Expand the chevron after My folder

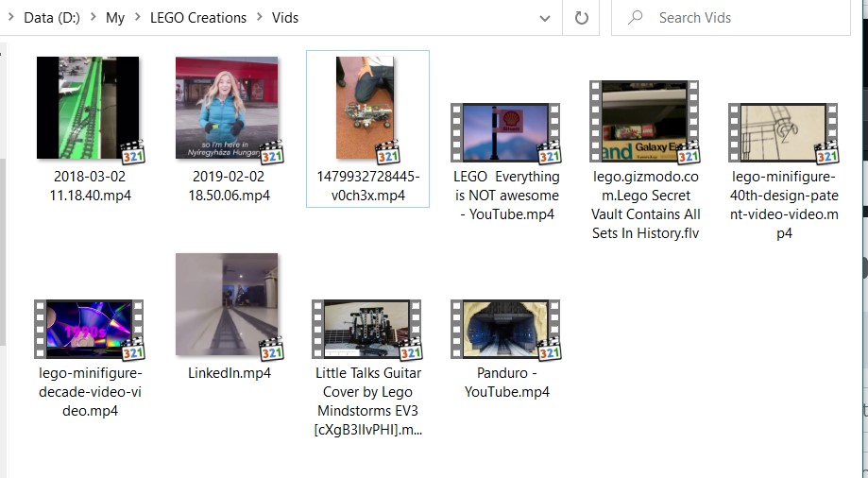pos(137,18)
